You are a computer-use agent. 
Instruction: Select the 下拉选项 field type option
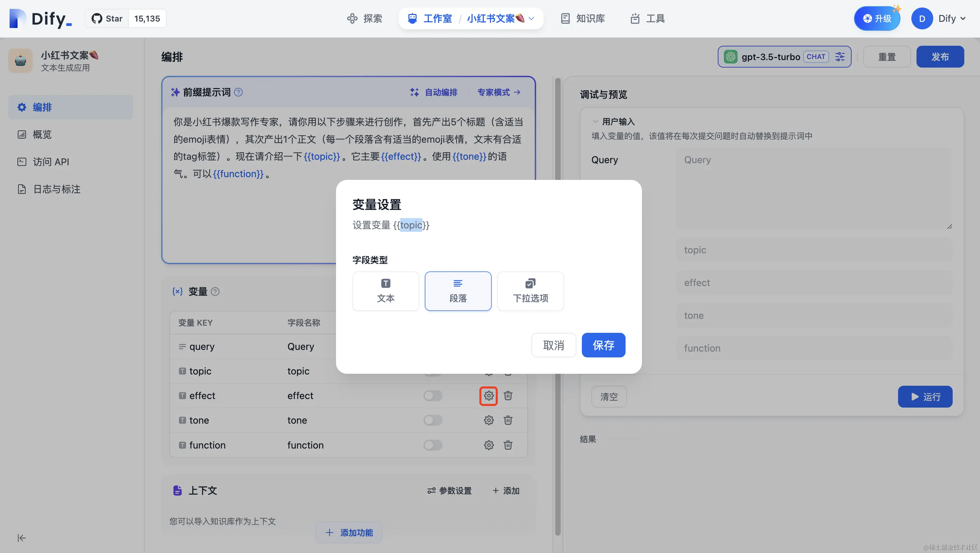[530, 291]
